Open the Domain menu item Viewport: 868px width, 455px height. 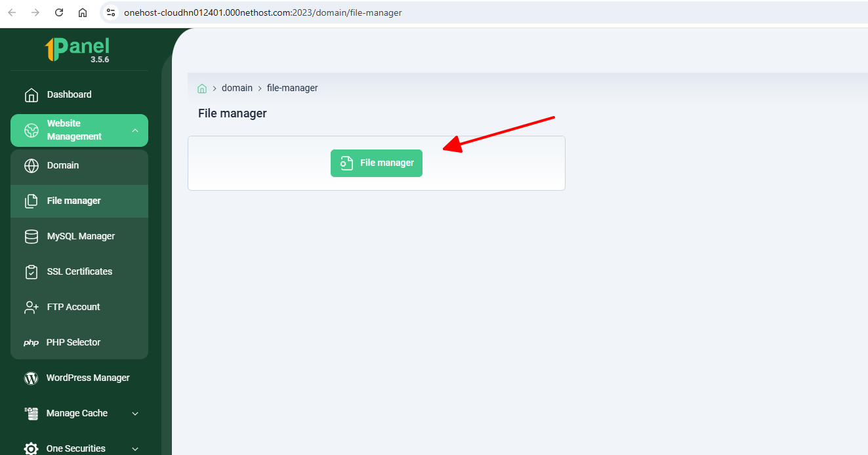(79, 165)
